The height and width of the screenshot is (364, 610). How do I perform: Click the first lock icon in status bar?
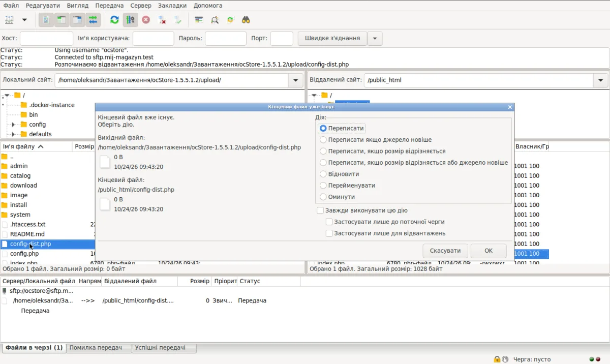497,359
